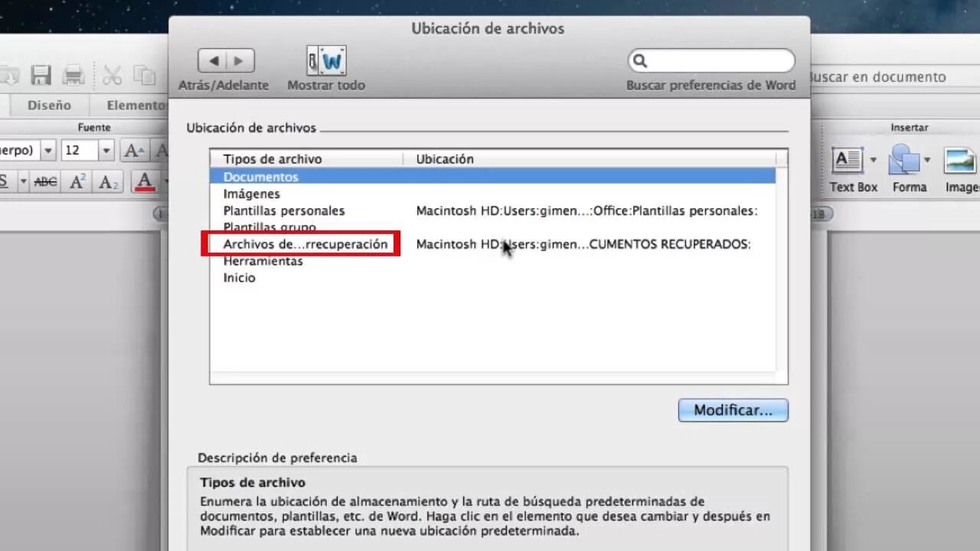This screenshot has height=551, width=980.
Task: Click the font size field showing 12
Action: 79,151
